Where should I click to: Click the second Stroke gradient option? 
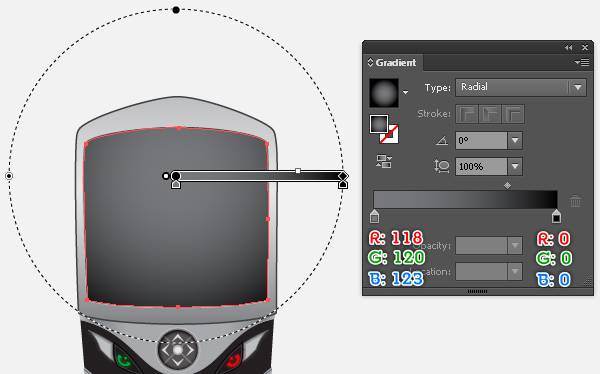pos(490,114)
